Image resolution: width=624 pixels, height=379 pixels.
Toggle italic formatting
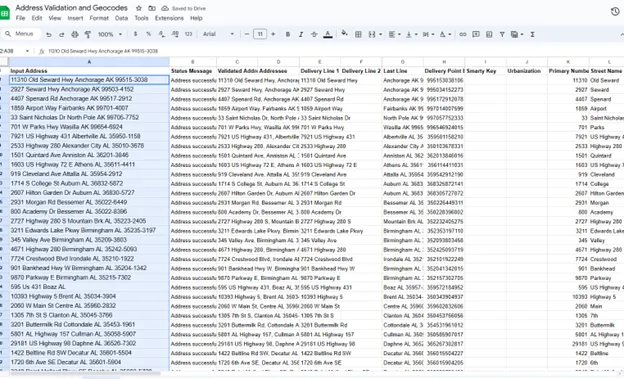pyautogui.click(x=301, y=34)
